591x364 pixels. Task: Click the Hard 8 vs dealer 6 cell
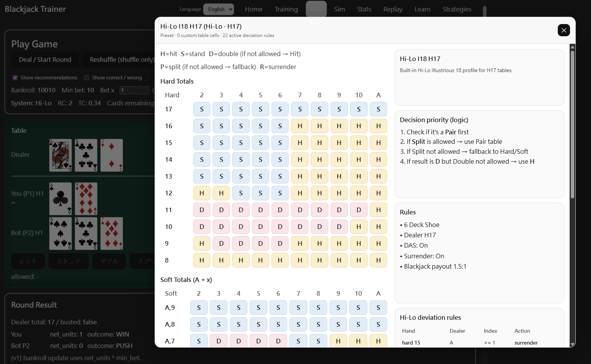tap(280, 260)
